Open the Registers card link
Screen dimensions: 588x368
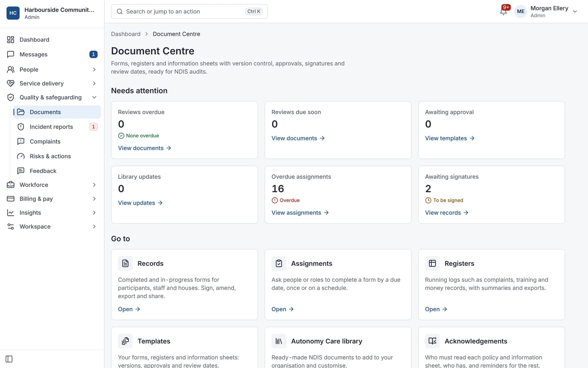click(436, 309)
